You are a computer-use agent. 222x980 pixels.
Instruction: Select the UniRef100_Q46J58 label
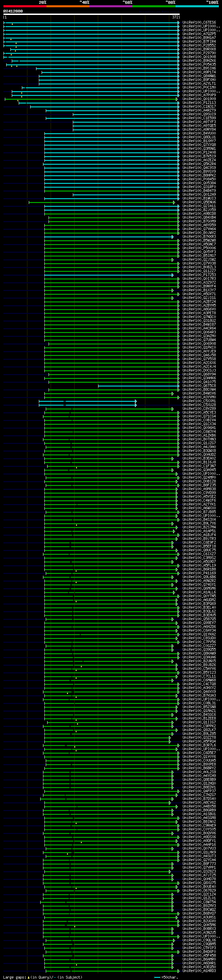coord(199,355)
